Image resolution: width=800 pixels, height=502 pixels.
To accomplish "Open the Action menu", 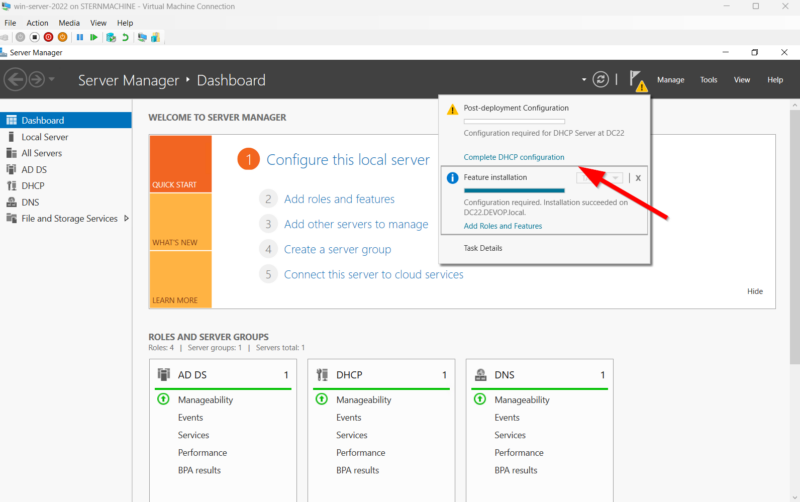I will click(x=37, y=23).
